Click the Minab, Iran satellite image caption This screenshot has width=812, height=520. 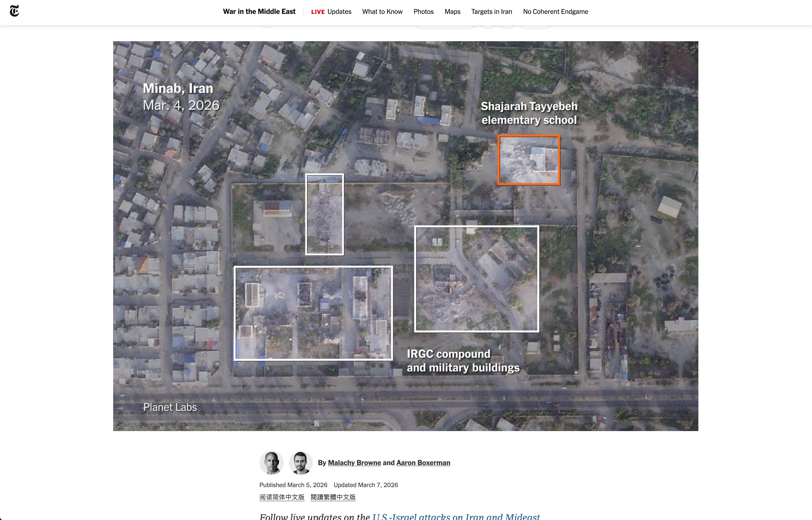pyautogui.click(x=178, y=88)
